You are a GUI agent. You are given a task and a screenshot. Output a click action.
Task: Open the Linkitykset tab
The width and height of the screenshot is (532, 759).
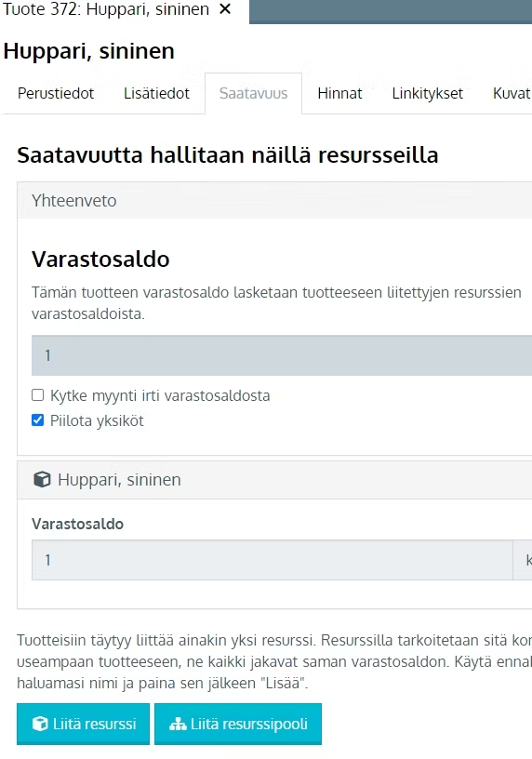click(x=428, y=93)
